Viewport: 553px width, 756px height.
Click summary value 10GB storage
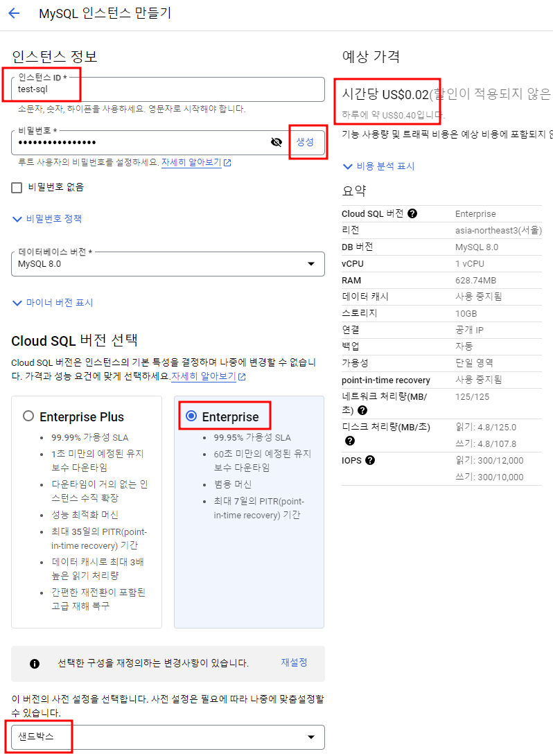point(466,314)
